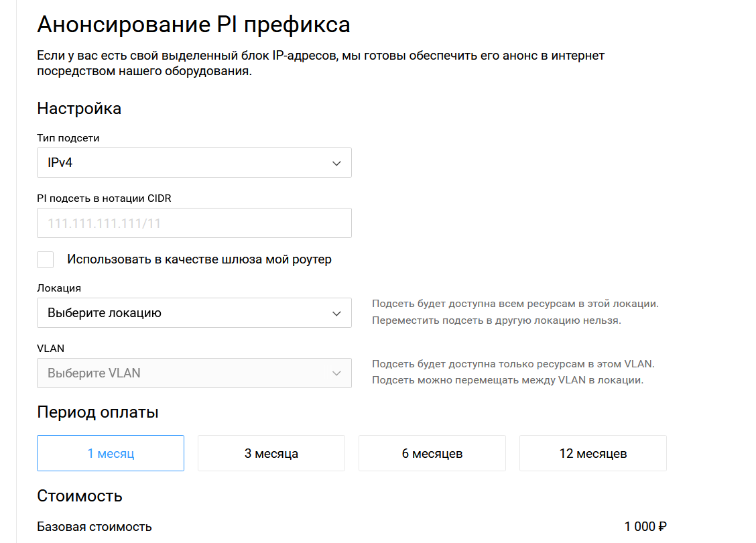Open the "Выберите VLAN" dropdown
Screen dimensions: 756x543
click(194, 373)
